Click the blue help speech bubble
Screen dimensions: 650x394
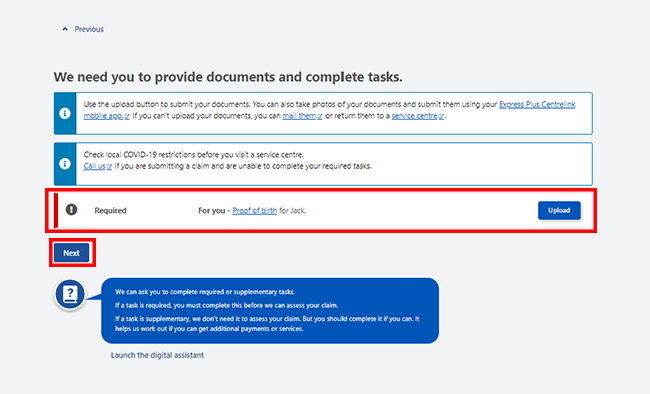(x=270, y=311)
